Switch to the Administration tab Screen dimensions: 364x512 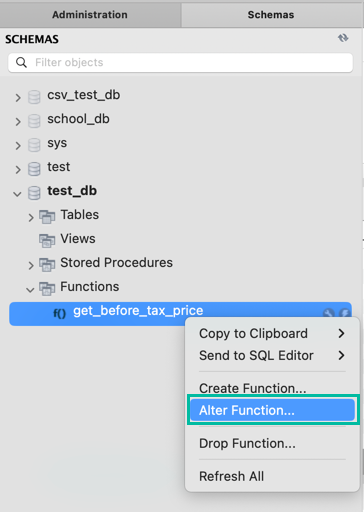[90, 15]
